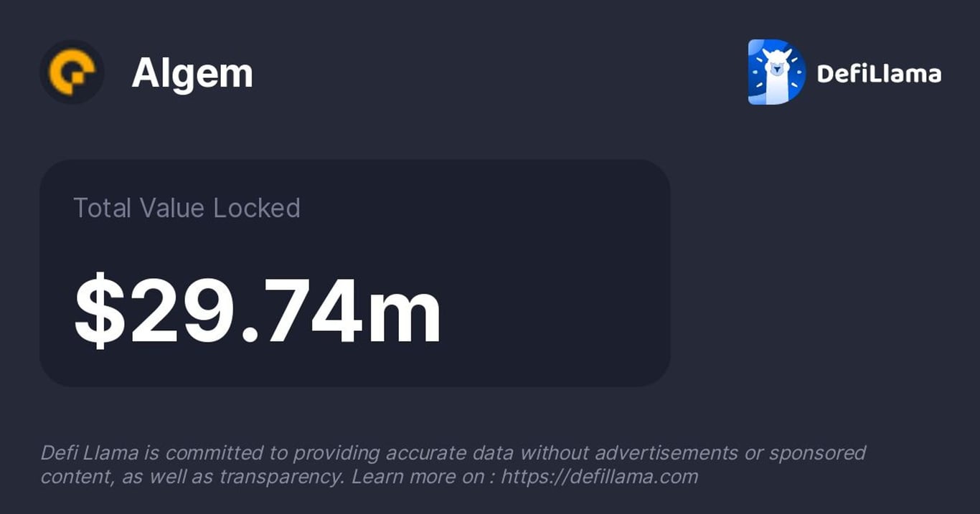This screenshot has width=980, height=514.
Task: Click "Learn more on" in the disclaimer
Action: tap(417, 477)
